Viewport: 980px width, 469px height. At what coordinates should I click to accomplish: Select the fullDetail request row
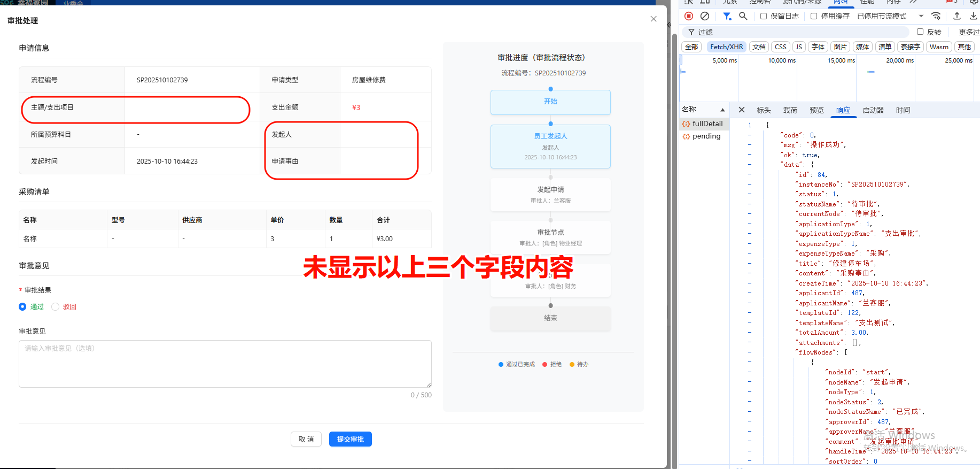pyautogui.click(x=704, y=124)
